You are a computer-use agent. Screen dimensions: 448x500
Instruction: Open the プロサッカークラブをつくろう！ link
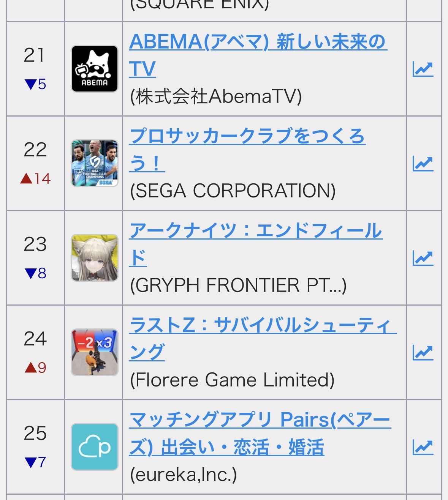[x=247, y=136]
